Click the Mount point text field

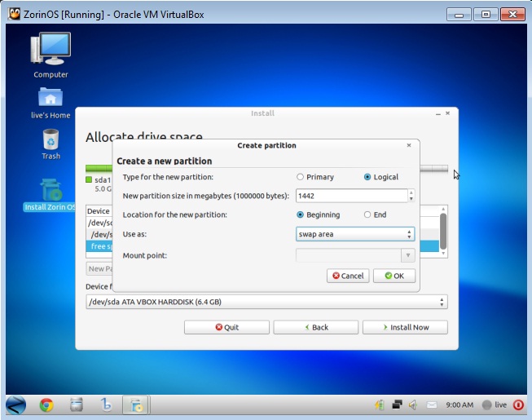pos(349,255)
